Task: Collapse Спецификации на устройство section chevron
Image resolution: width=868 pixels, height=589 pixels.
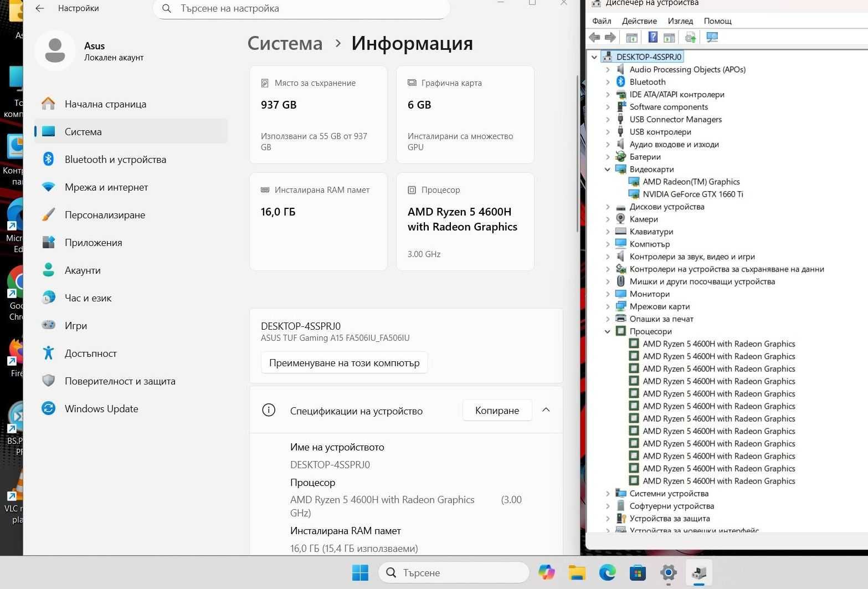Action: pos(546,410)
